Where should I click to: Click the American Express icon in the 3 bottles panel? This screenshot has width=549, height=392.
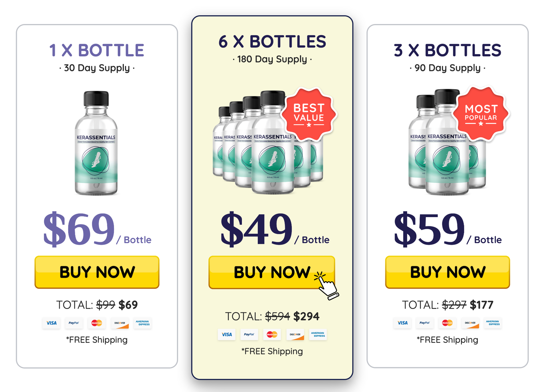493,323
